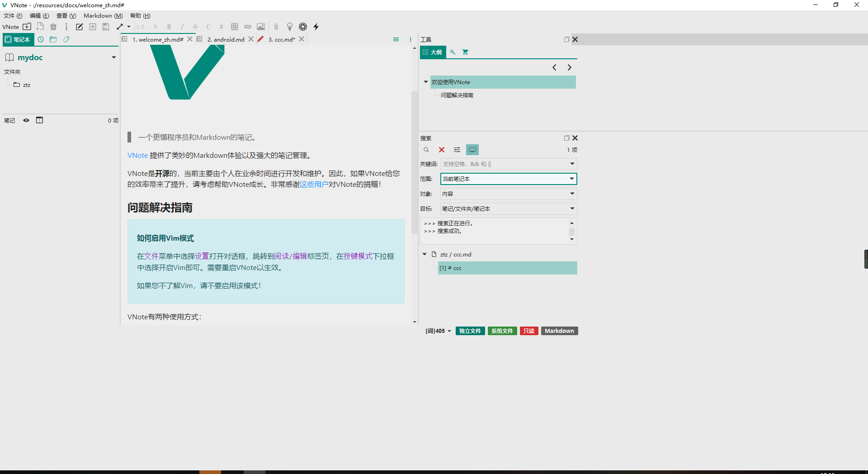Jump to 问题解决指南 in outline

(x=457, y=95)
